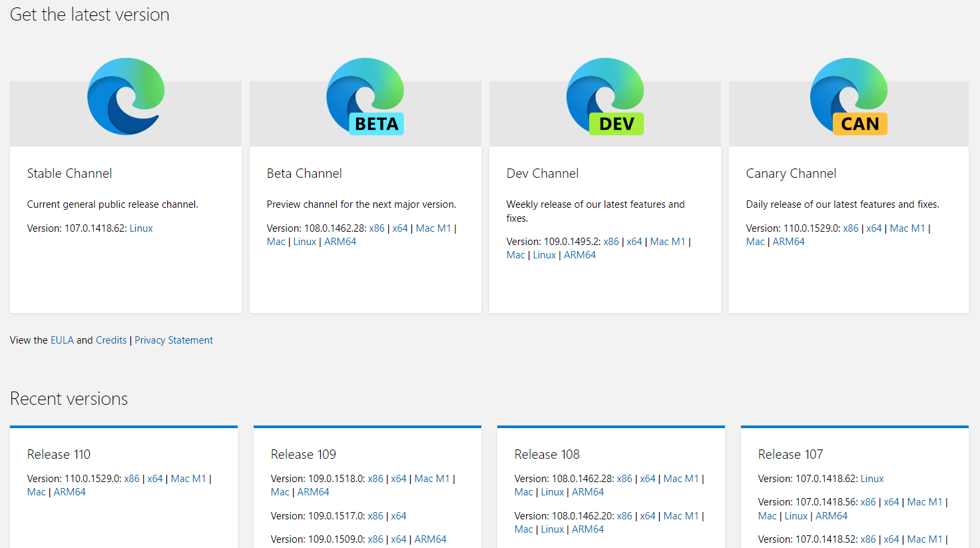Open Mac M1 link in Canary Channel card

coord(907,228)
